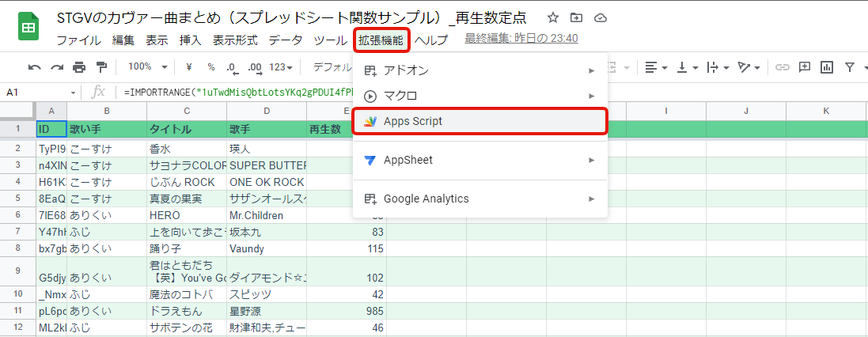Open the Google Sheets home icon
This screenshot has height=337, width=868.
(29, 28)
